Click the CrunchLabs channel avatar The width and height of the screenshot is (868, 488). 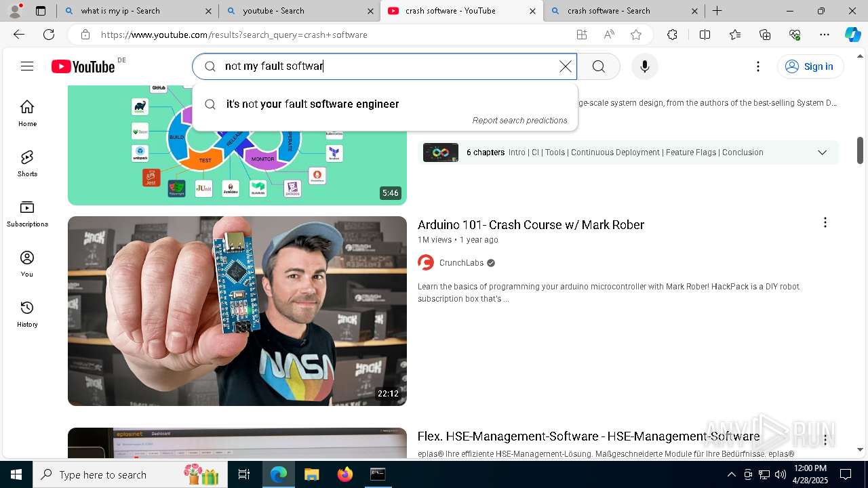426,263
